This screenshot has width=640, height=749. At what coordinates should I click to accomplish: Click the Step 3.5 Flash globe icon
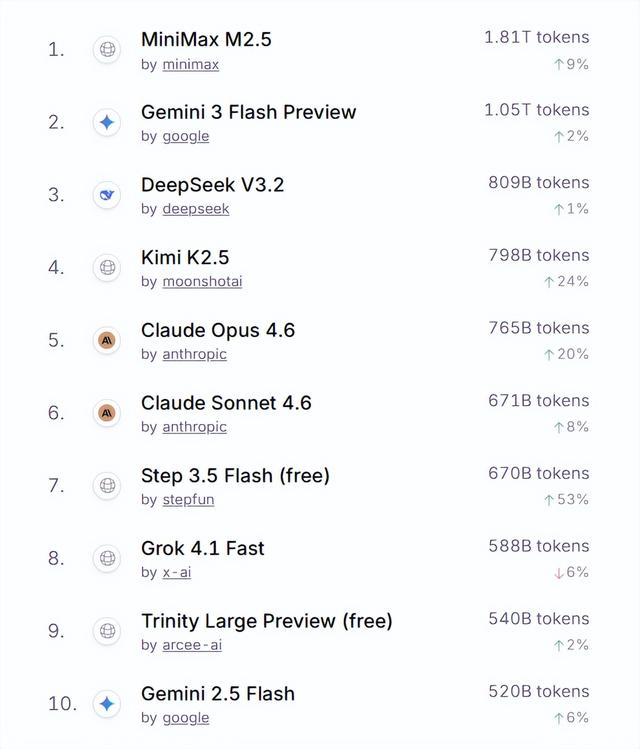(x=107, y=486)
